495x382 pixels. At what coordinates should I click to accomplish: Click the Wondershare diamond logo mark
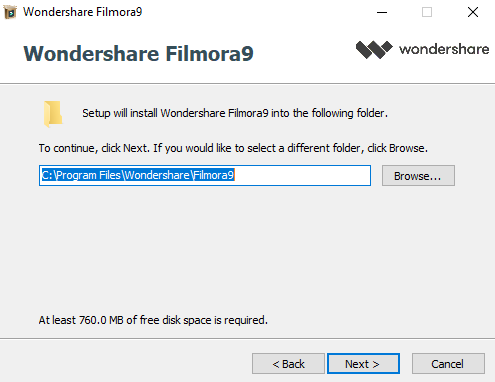tap(374, 50)
